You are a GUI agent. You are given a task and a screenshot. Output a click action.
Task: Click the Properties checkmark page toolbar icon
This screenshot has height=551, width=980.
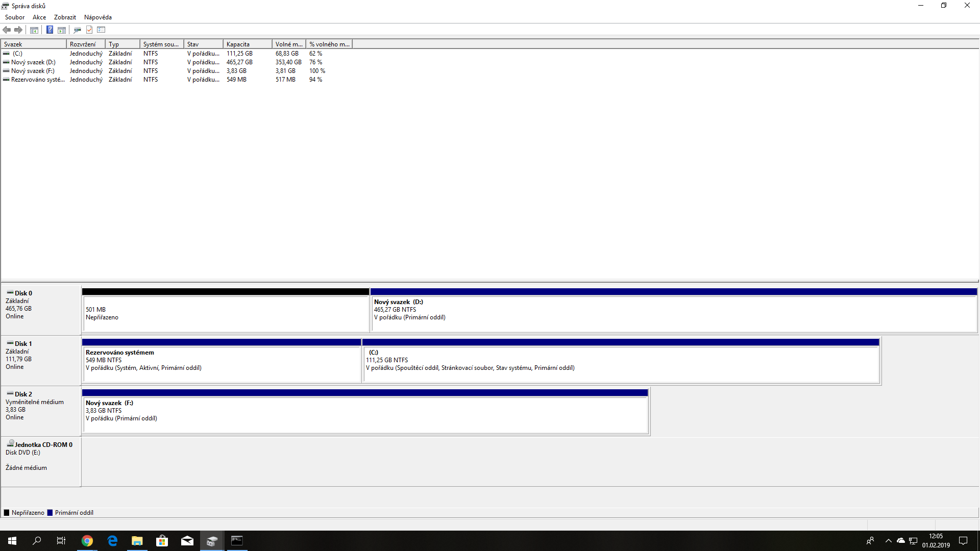click(89, 30)
